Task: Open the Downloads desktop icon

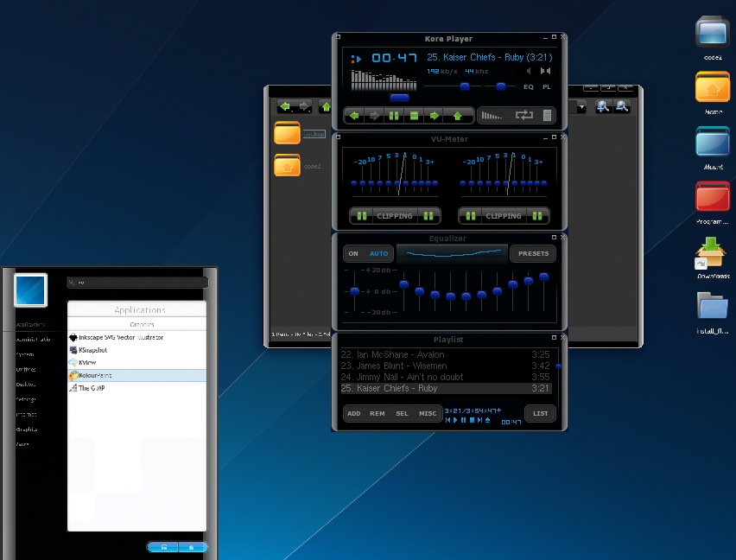Action: [713, 258]
